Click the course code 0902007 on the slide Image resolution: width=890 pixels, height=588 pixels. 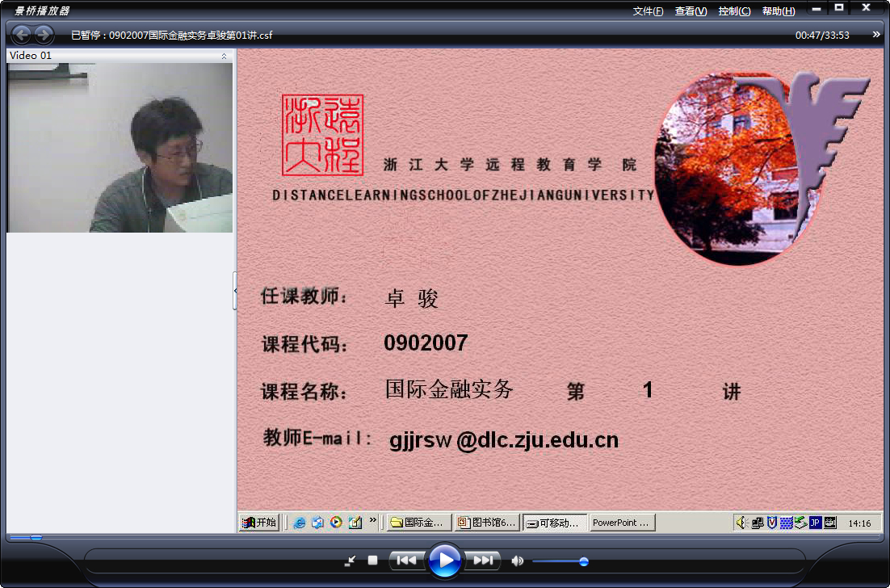click(x=426, y=342)
